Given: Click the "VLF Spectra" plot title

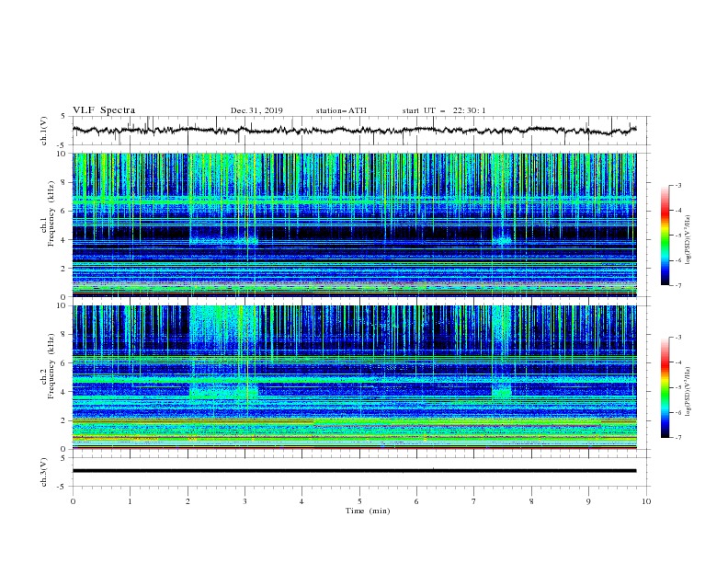Looking at the screenshot, I should (104, 110).
